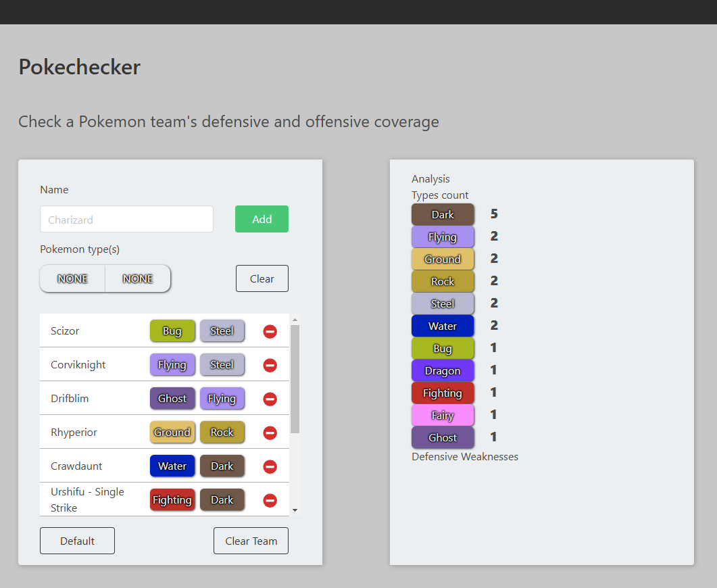This screenshot has width=717, height=588.
Task: Click the Steel badge in Types count
Action: tap(443, 304)
